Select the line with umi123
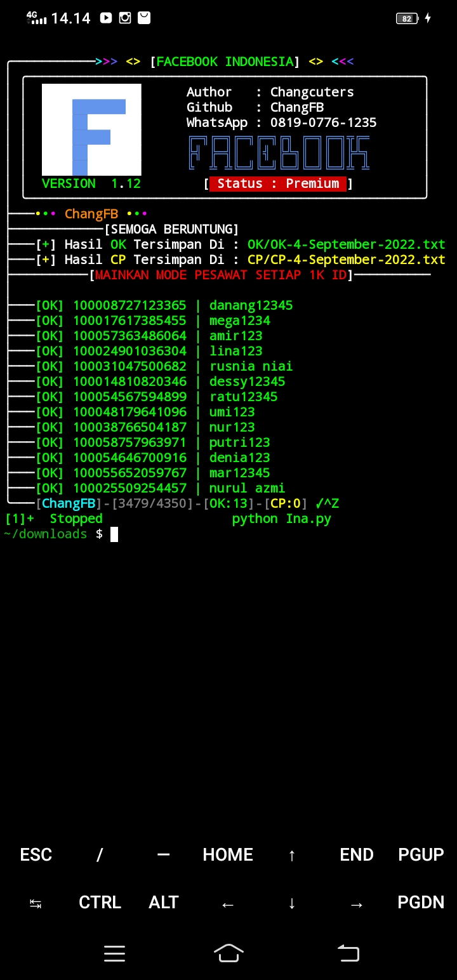The image size is (457, 980). coord(145,413)
